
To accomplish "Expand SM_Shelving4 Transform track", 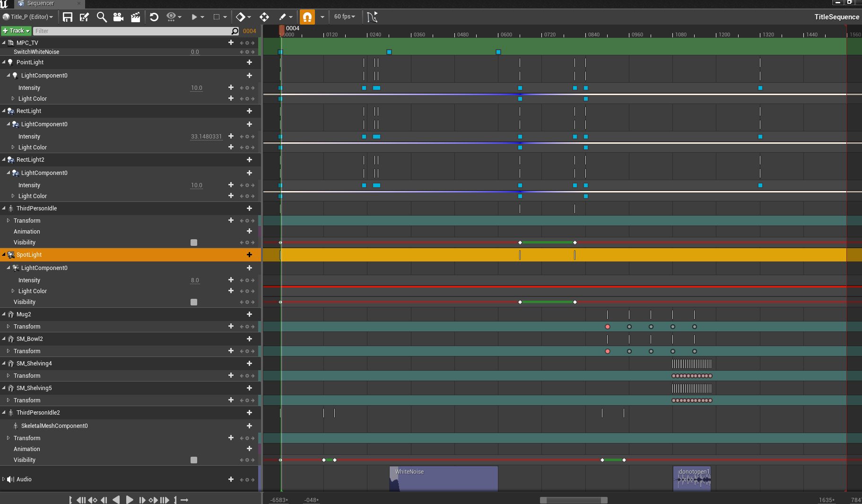I will point(8,375).
